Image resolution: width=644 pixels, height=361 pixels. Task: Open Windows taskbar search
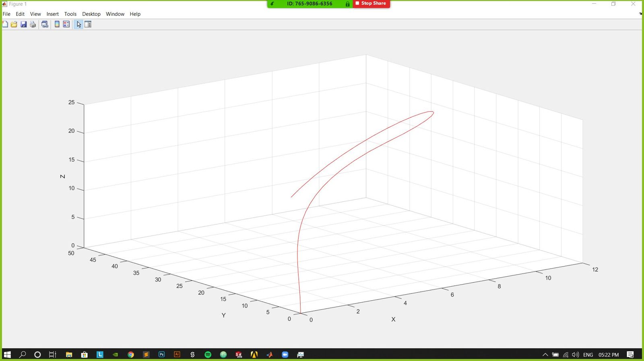click(x=23, y=355)
